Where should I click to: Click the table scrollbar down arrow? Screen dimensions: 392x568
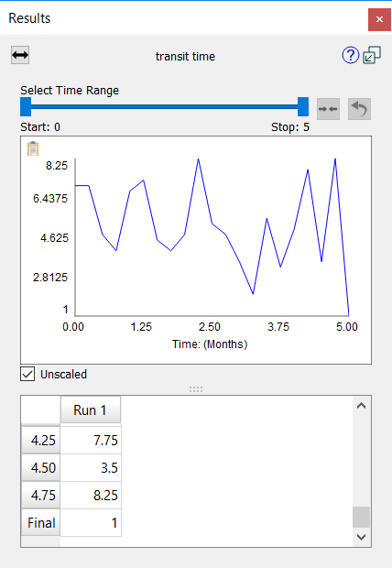coord(361,537)
